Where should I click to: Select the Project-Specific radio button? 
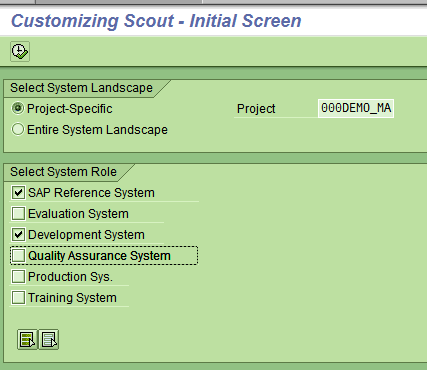[x=18, y=108]
